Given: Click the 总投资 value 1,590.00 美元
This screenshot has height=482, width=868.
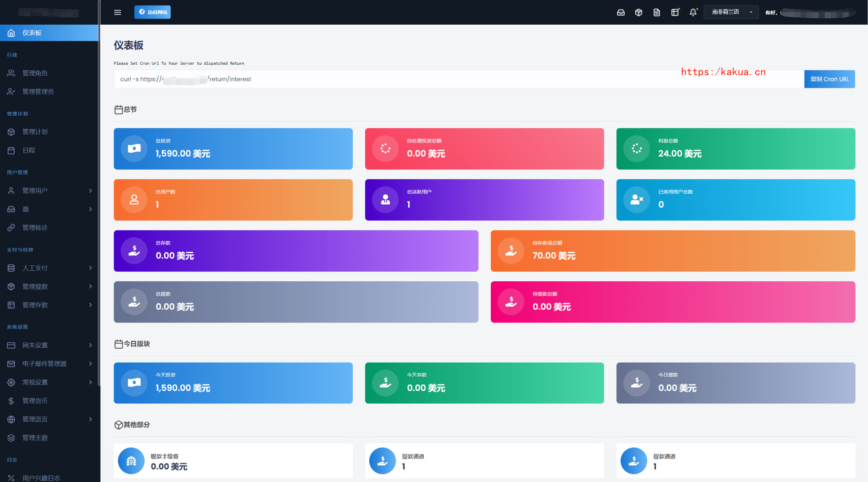Looking at the screenshot, I should (183, 154).
